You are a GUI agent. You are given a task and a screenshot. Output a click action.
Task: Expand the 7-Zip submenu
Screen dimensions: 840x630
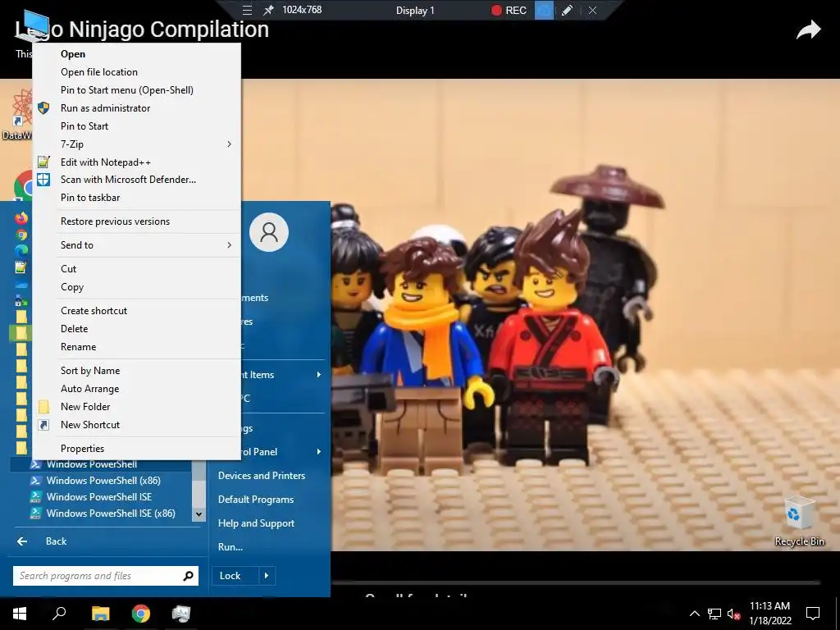(137, 144)
